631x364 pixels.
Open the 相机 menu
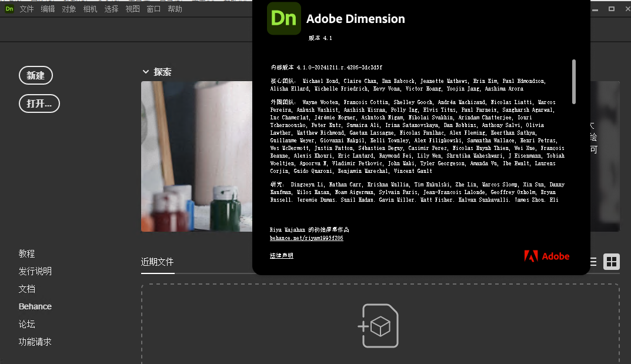click(x=90, y=9)
